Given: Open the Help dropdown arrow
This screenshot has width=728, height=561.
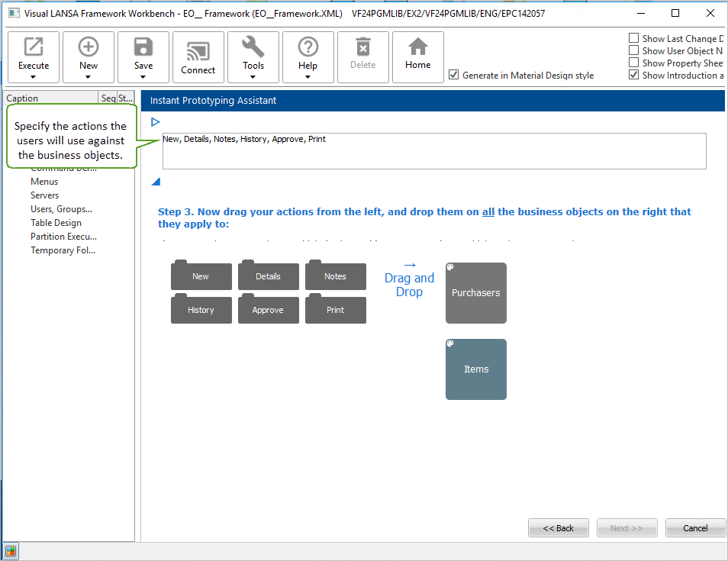Looking at the screenshot, I should [308, 77].
